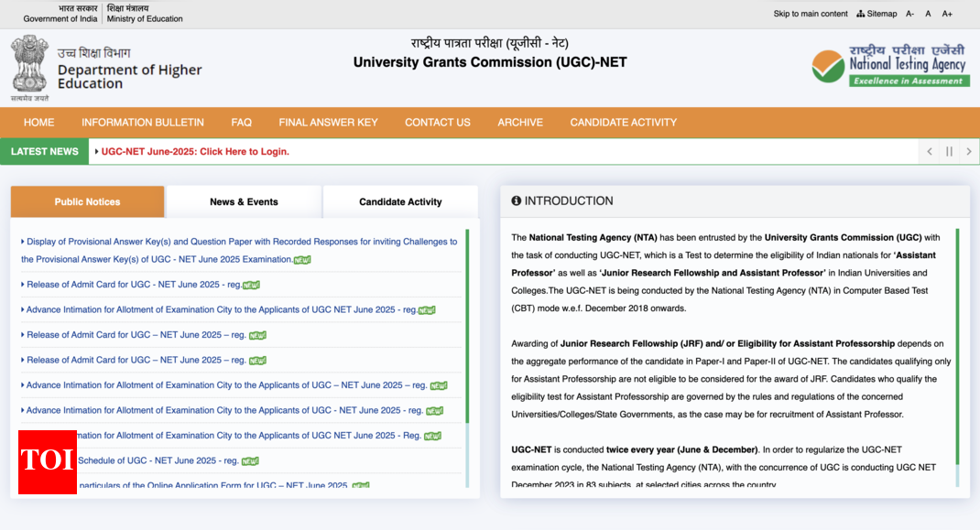Image resolution: width=980 pixels, height=530 pixels.
Task: Click the LATEST NEWS label
Action: coord(44,152)
